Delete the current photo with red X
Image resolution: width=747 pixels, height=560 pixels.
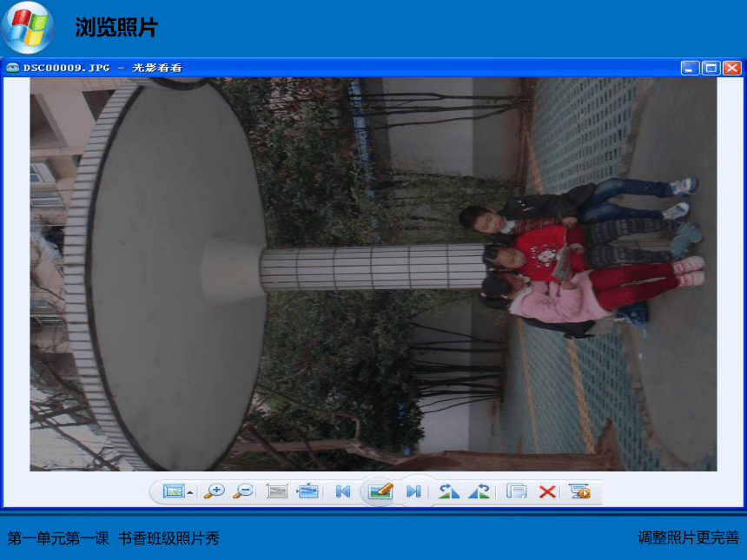[x=547, y=491]
